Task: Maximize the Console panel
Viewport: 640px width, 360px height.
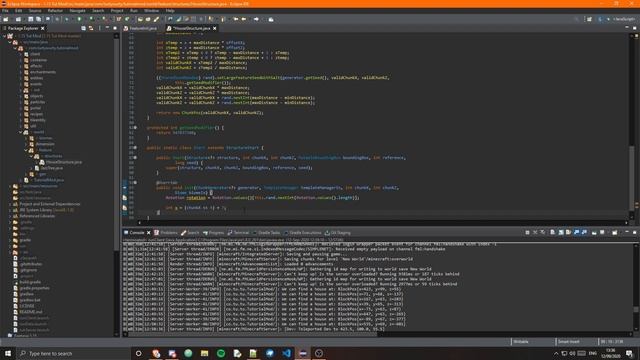Action: tap(635, 232)
